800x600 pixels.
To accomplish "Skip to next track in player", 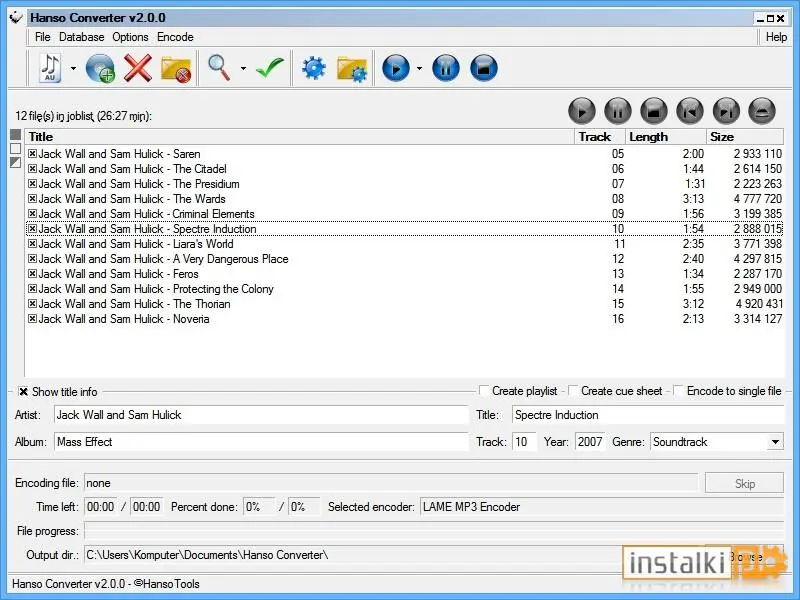I will [726, 111].
